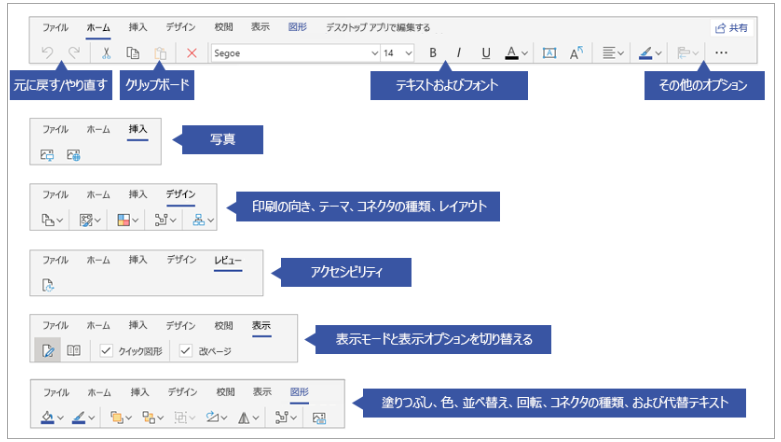Open the text alignment dropdown

pos(614,53)
